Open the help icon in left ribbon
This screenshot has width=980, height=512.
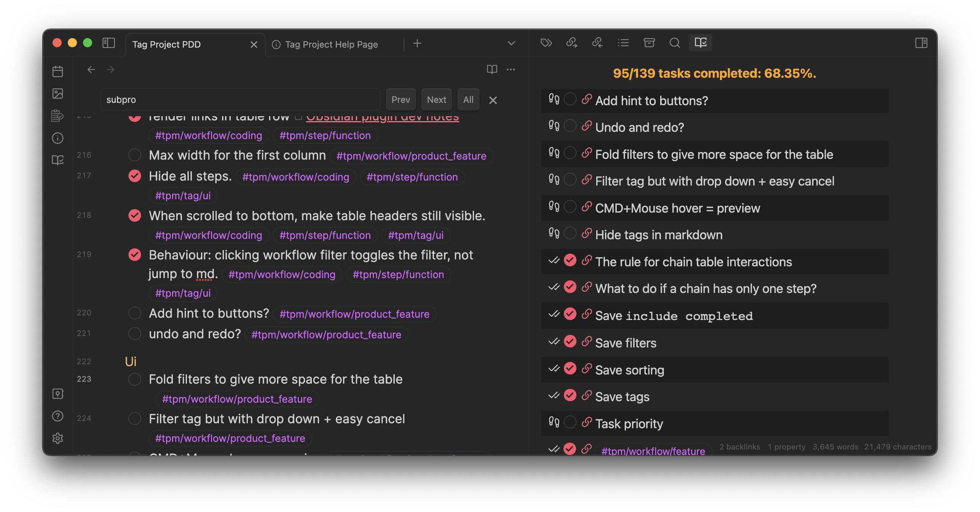click(57, 416)
